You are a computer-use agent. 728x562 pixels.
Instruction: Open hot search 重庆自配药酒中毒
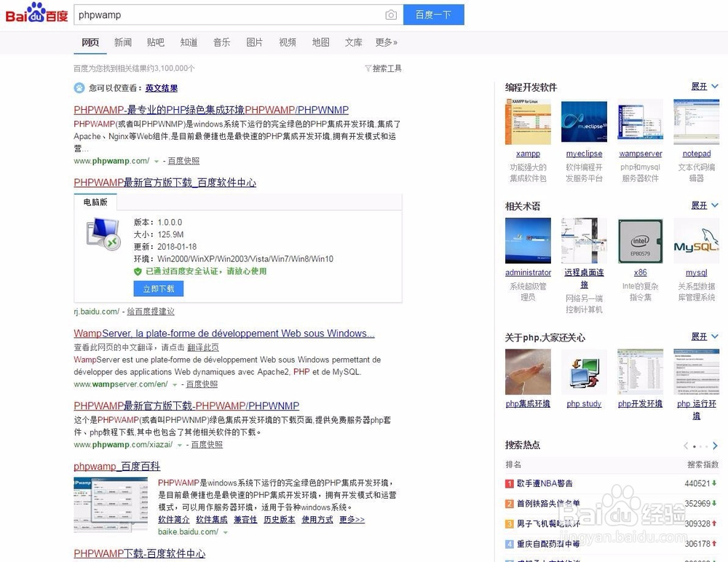tap(548, 544)
